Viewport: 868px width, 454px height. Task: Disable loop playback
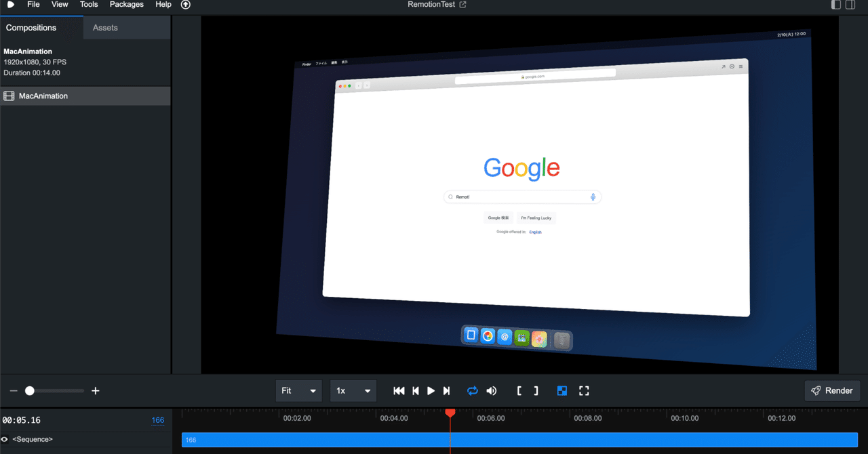click(472, 390)
